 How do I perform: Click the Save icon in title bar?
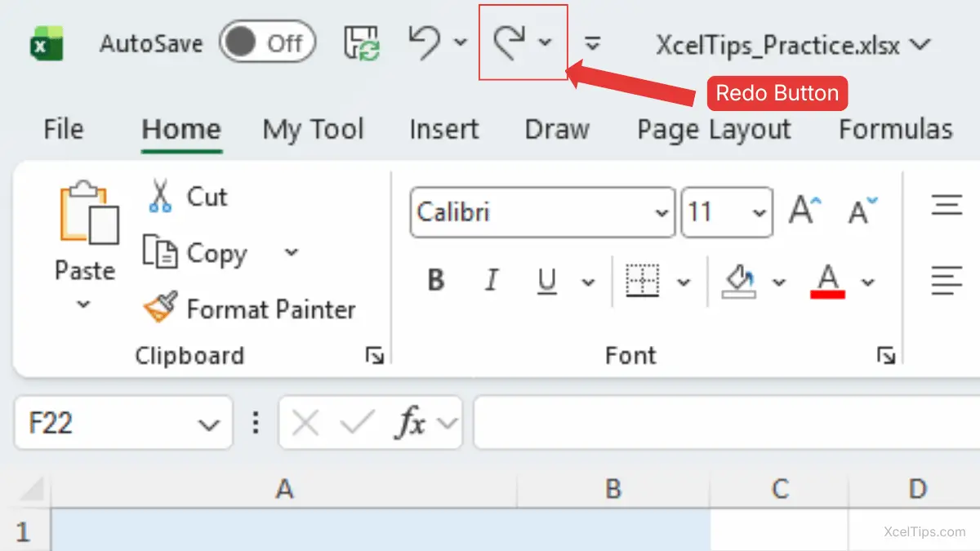coord(362,42)
